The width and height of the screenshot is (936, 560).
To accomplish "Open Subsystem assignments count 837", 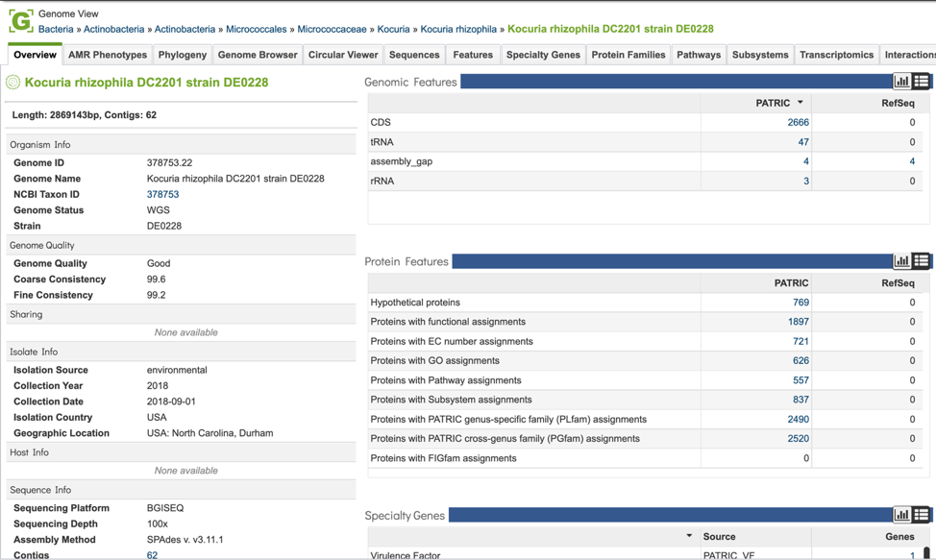I will pos(801,399).
